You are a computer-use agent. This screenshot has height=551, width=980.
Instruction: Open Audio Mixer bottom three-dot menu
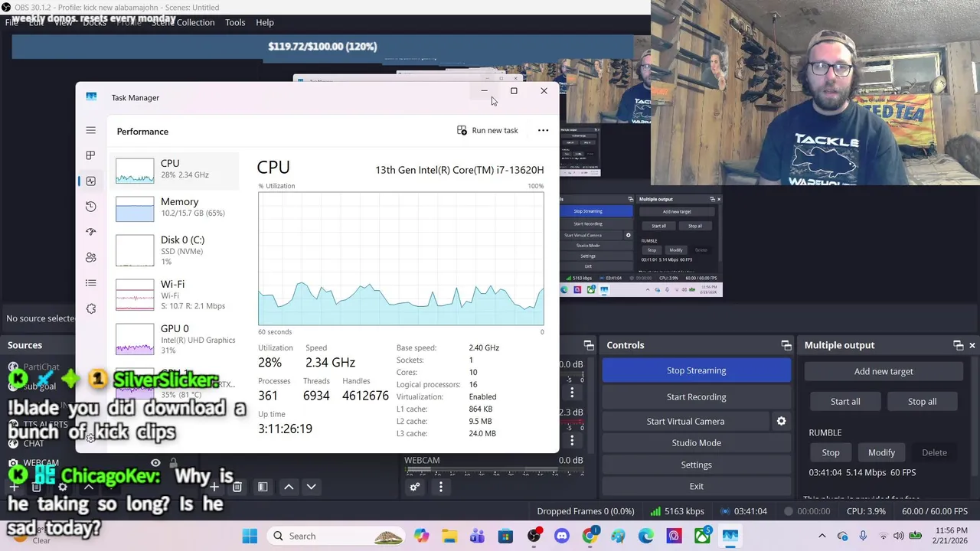(x=441, y=487)
